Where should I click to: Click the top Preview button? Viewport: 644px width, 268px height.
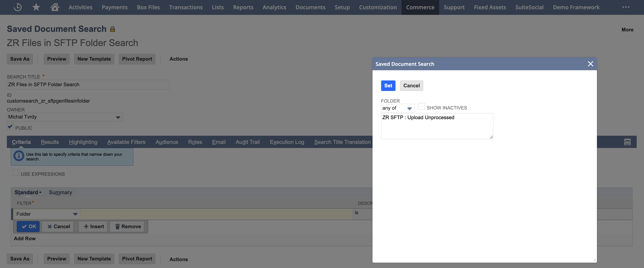pyautogui.click(x=57, y=59)
